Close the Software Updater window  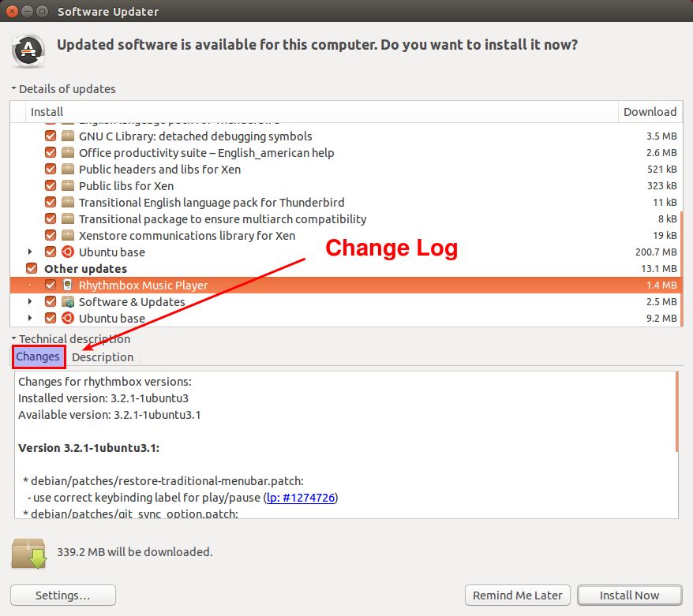coord(12,11)
